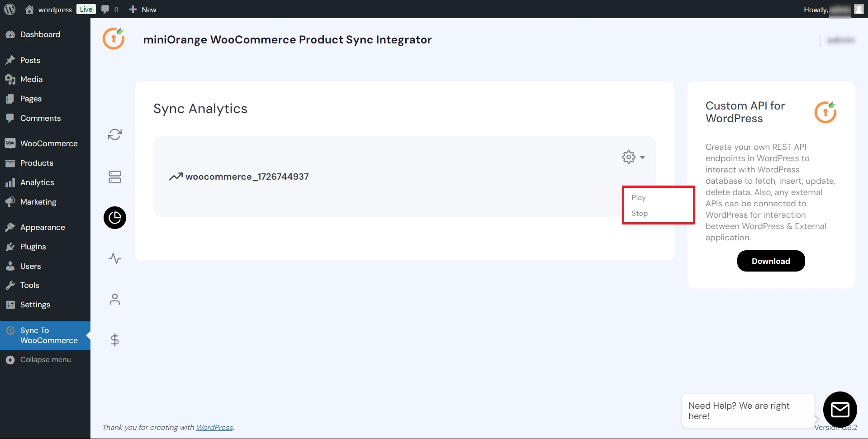Open the Marketing menu
This screenshot has width=868, height=439.
45,202
